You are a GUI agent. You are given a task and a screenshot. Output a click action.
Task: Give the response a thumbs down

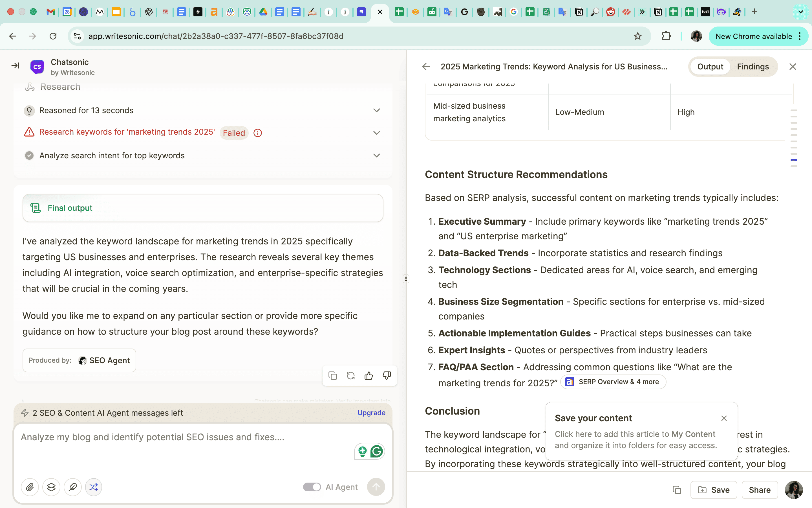387,376
